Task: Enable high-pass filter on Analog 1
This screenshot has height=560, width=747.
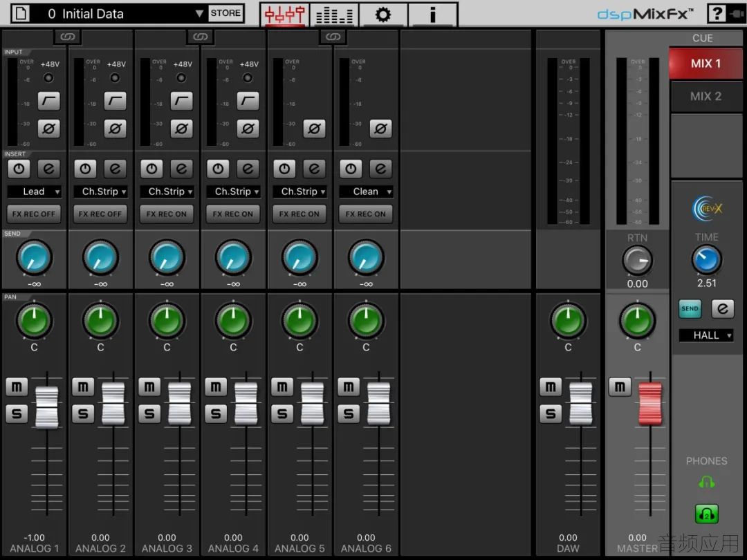Action: pyautogui.click(x=48, y=101)
